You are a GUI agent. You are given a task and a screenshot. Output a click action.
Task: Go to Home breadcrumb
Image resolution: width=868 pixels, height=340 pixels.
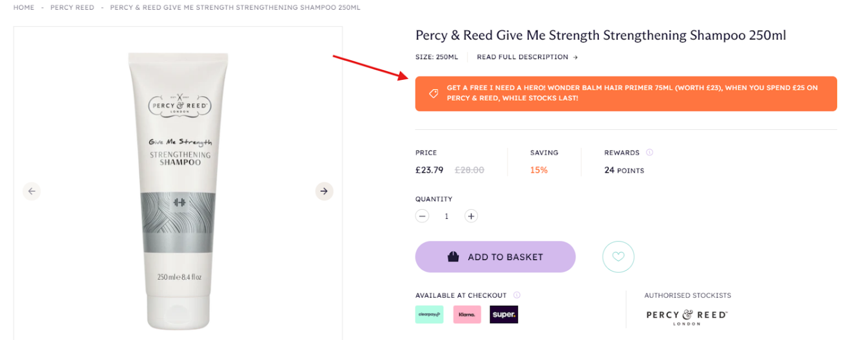tap(24, 8)
